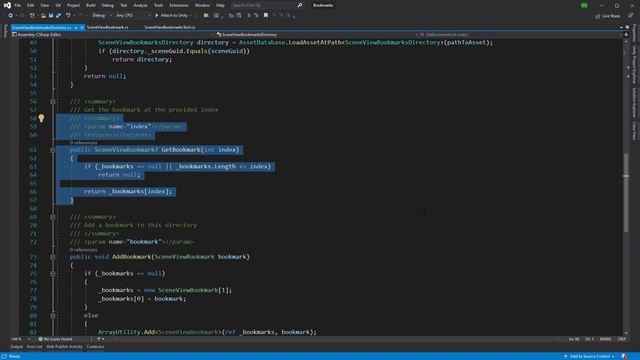Click the notifications bell in status bar
The height and width of the screenshot is (360, 640).
[x=624, y=356]
